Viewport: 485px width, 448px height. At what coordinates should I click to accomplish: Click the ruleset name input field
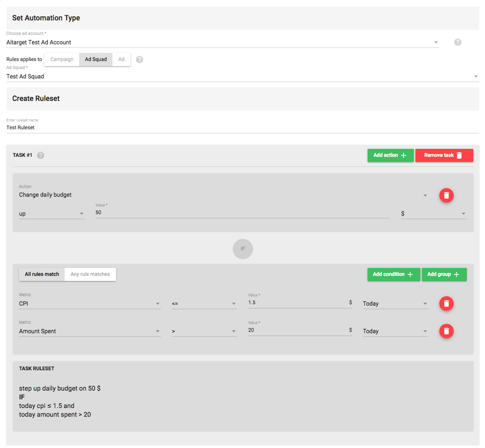(x=242, y=128)
